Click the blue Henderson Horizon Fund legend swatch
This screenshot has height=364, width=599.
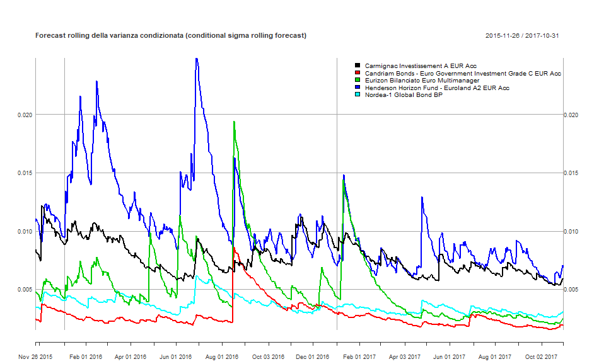coord(358,88)
